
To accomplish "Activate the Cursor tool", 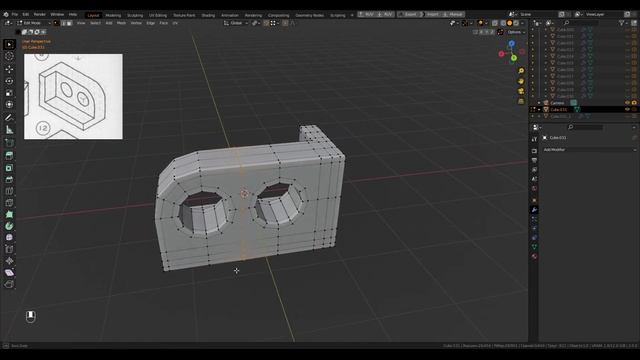I will coord(9,56).
